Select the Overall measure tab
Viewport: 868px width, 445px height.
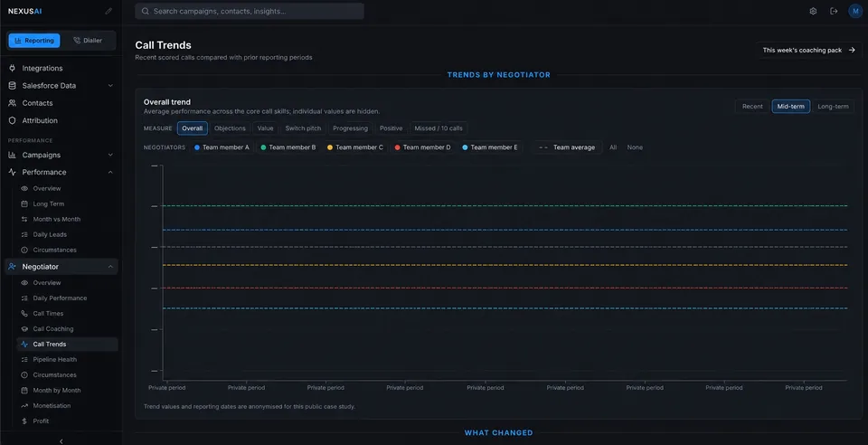(192, 128)
